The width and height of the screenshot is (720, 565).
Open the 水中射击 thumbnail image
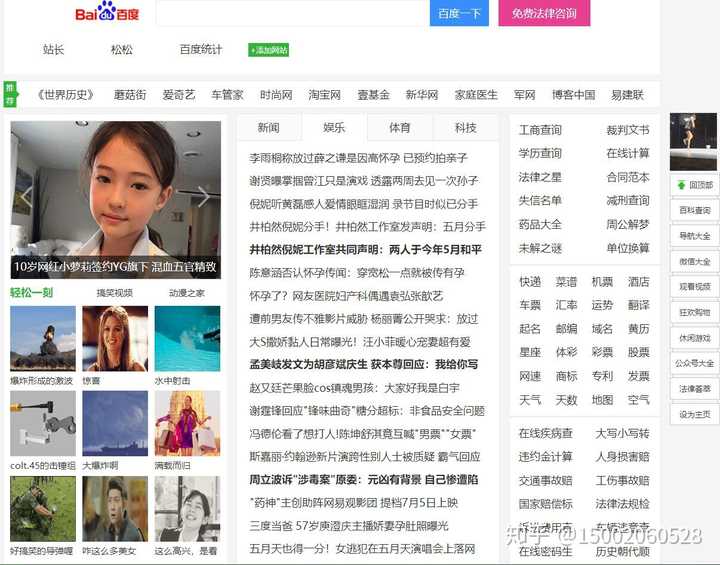pos(187,339)
